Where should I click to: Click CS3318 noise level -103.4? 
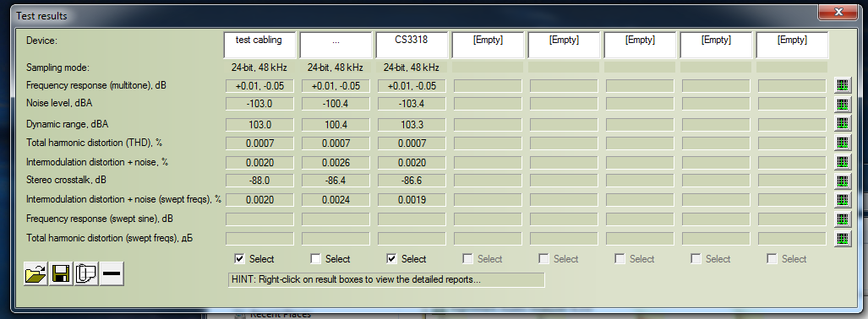412,104
